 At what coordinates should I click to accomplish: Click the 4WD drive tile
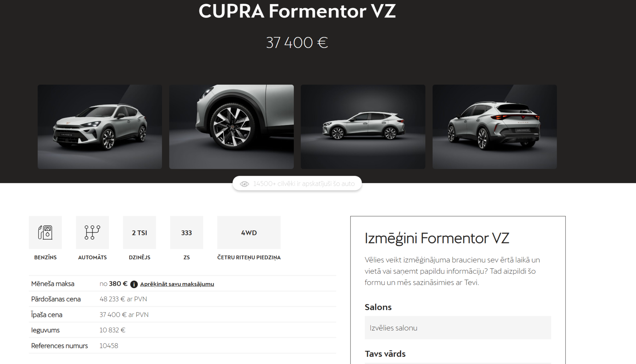tap(249, 232)
